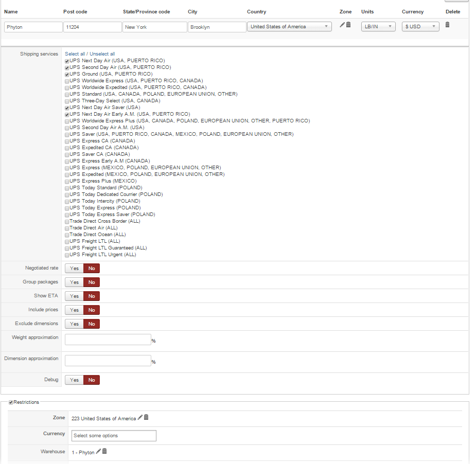Check UPS Expedited CA (CANADA)
Viewport: 476px width, 464px height.
(x=67, y=148)
